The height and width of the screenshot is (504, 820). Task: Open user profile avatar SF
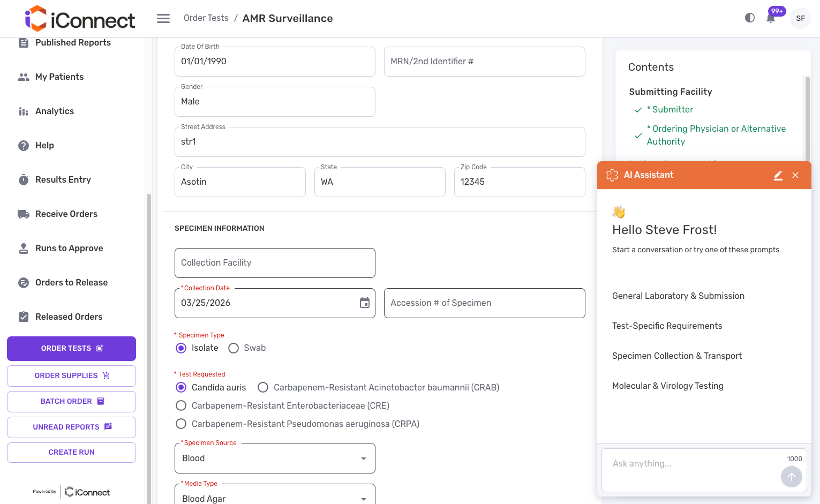800,18
